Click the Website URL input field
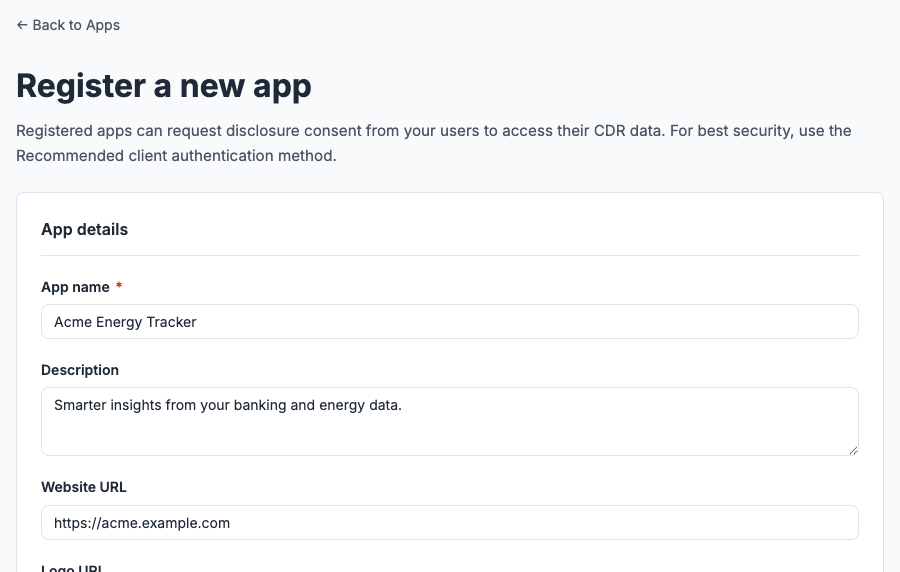The image size is (900, 572). (449, 523)
